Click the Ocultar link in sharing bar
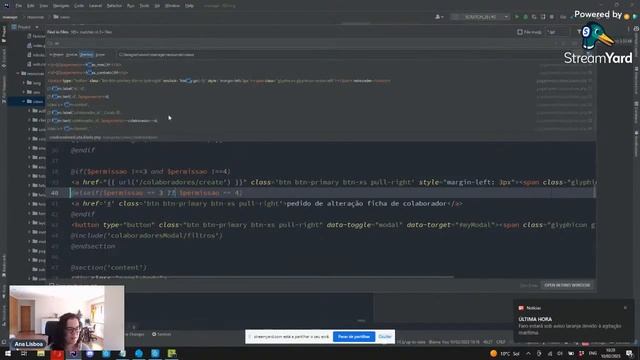The width and height of the screenshot is (640, 360). point(384,336)
